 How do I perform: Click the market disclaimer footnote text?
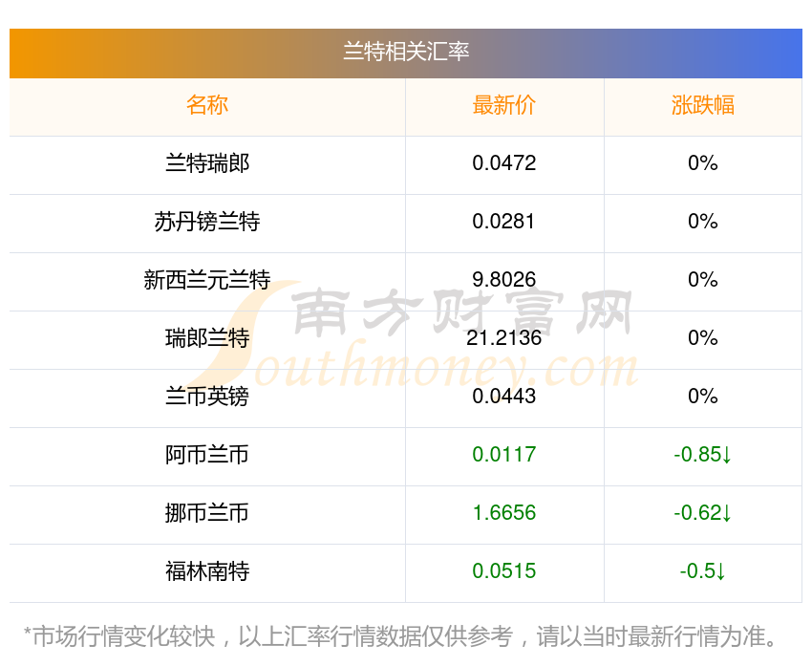click(x=406, y=636)
